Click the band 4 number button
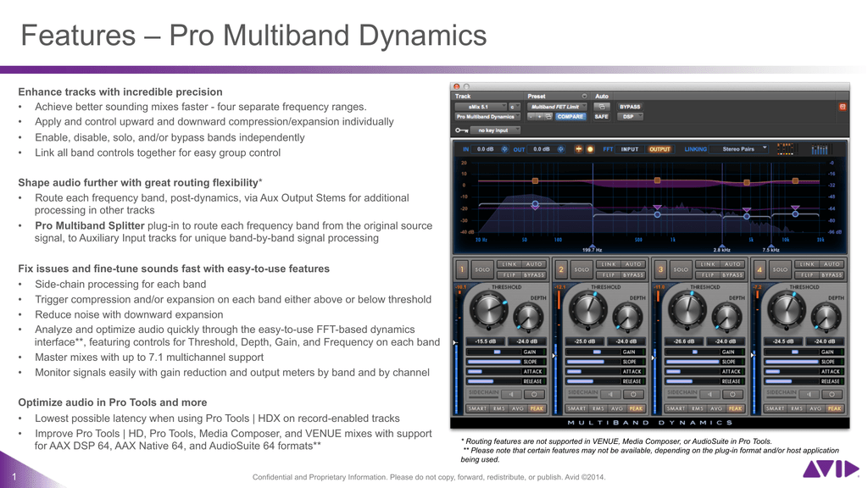The height and width of the screenshot is (488, 868). [759, 269]
